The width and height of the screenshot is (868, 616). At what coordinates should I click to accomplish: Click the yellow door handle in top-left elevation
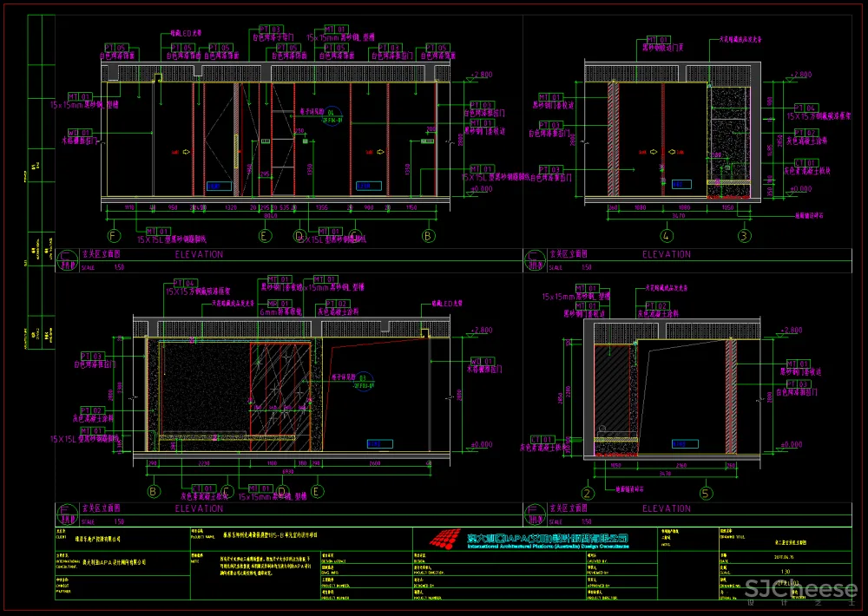[236, 147]
